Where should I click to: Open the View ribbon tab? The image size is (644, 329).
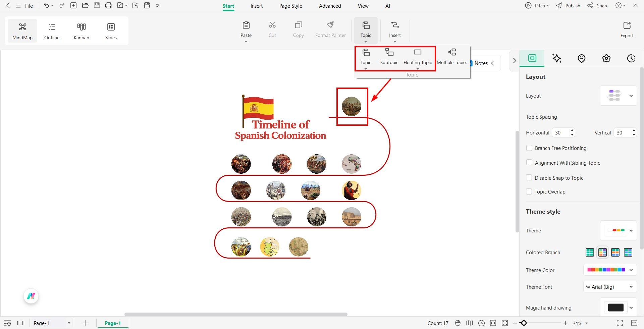363,6
